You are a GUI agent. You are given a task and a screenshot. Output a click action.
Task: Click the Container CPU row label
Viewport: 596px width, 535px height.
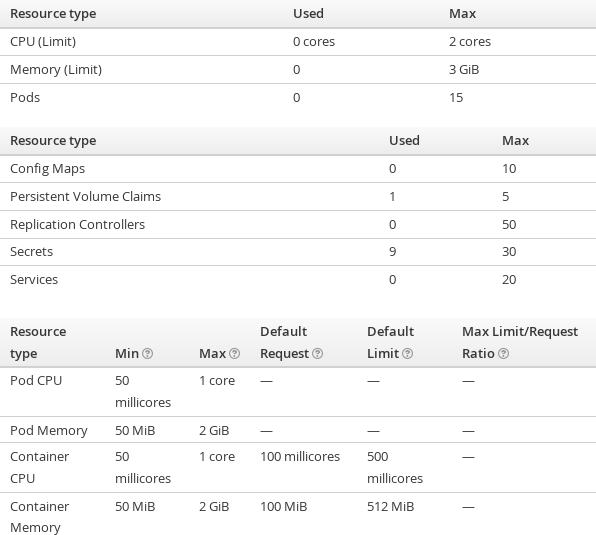[40, 467]
